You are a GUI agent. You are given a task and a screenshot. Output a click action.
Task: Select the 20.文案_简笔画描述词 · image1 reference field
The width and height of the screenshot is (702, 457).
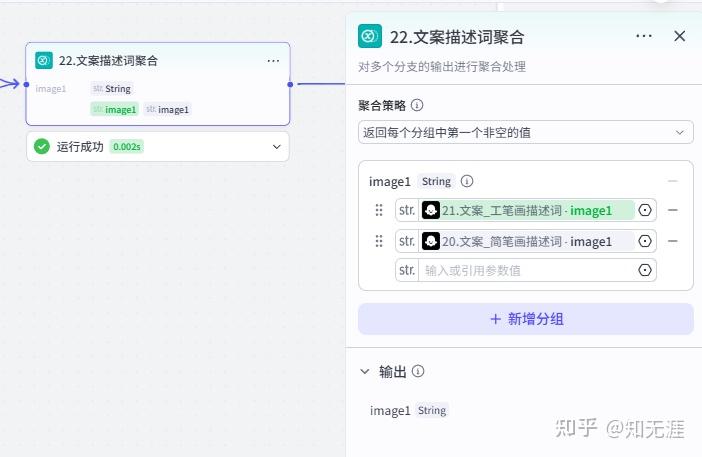pos(526,241)
